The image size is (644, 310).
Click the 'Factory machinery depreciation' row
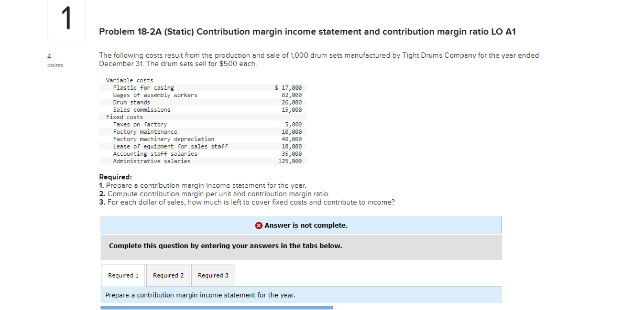click(x=204, y=139)
